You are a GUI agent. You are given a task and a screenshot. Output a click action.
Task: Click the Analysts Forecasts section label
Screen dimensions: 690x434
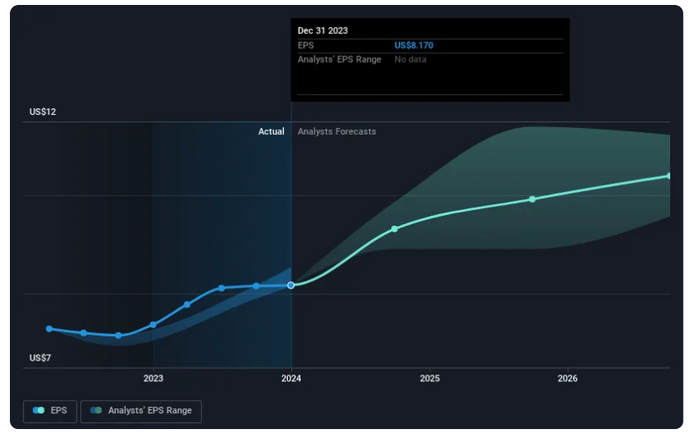point(337,131)
